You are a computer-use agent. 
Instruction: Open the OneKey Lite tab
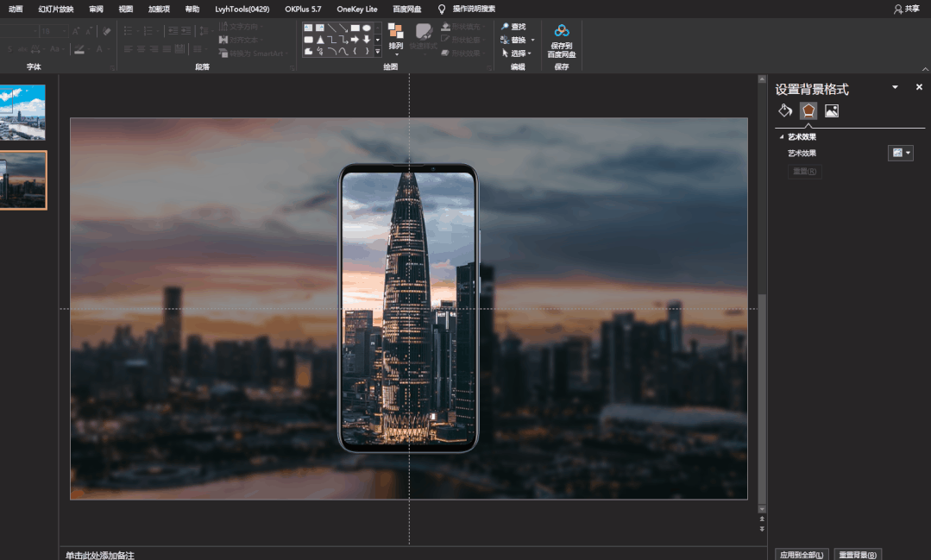click(x=357, y=9)
